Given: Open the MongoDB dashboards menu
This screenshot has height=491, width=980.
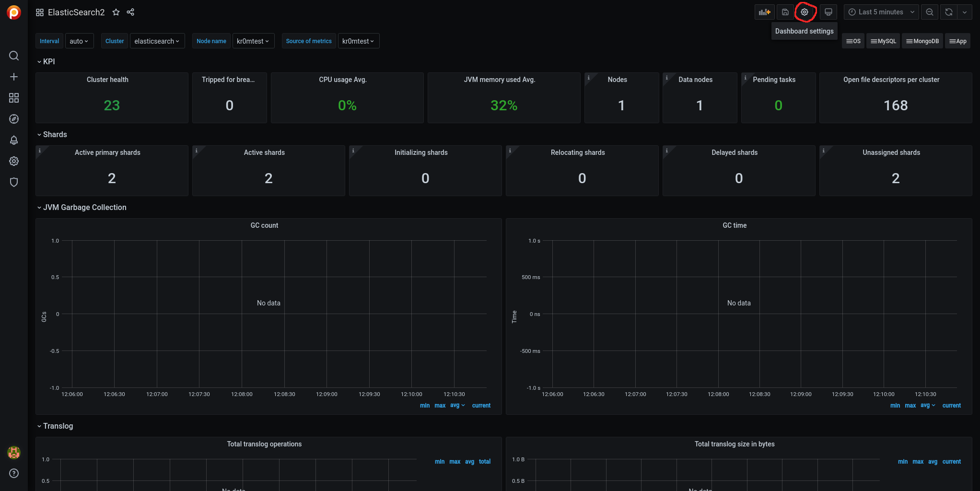Looking at the screenshot, I should click(922, 41).
